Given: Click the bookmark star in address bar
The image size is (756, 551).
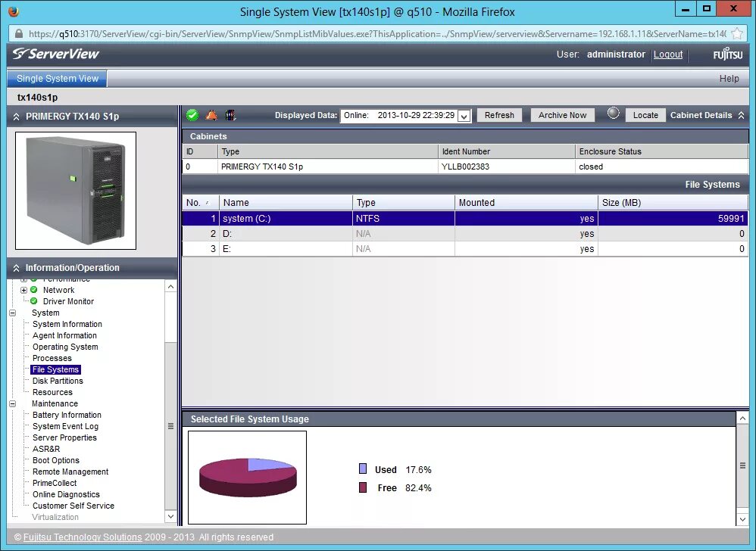Looking at the screenshot, I should click(x=737, y=34).
